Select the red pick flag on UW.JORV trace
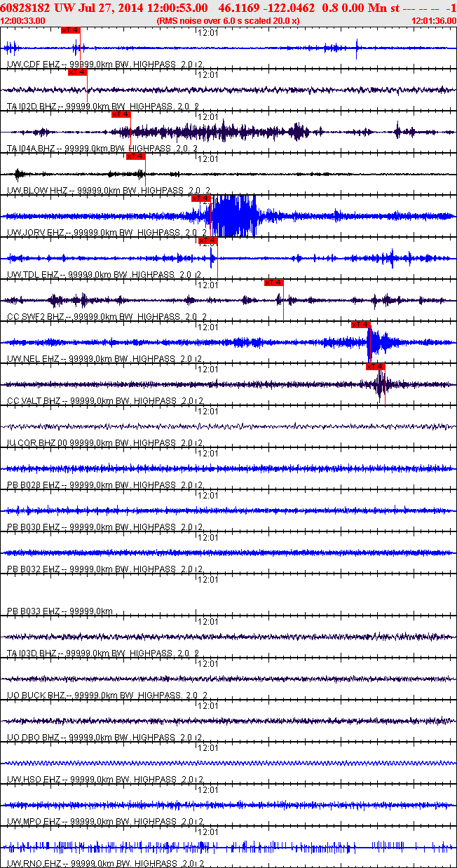This screenshot has height=868, width=457. 201,198
